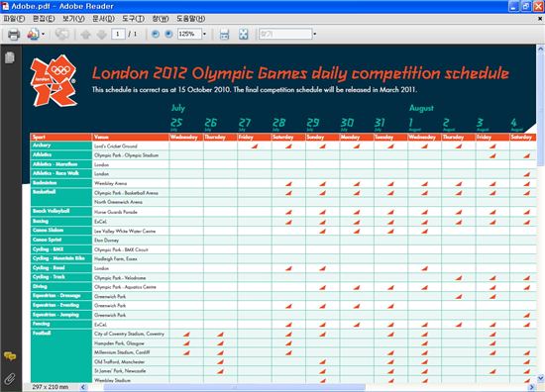Screen dimensions: 545x392
Task: Open the Pages panel in sidebar
Action: 10,57
